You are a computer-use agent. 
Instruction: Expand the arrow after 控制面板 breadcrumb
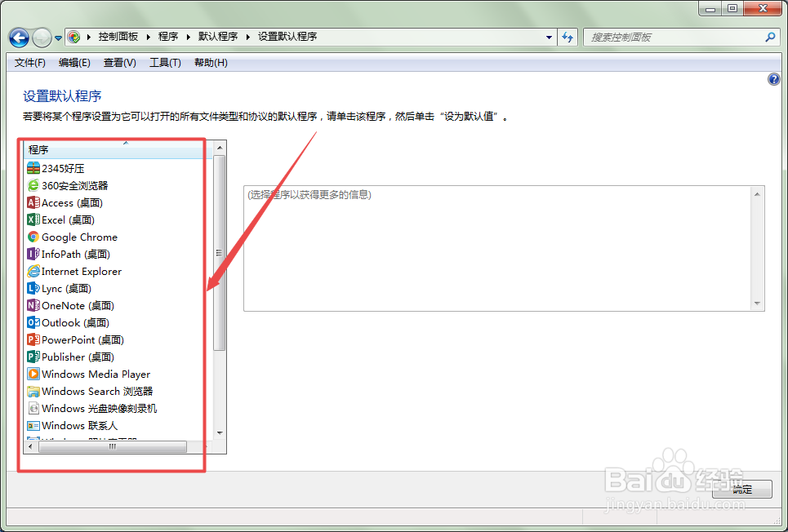coord(149,37)
